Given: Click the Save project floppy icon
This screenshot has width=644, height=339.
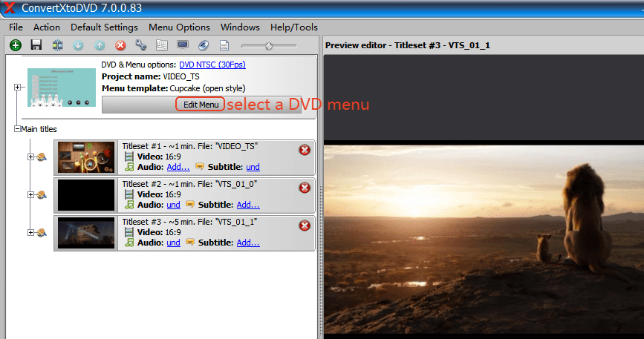Looking at the screenshot, I should click(x=36, y=46).
